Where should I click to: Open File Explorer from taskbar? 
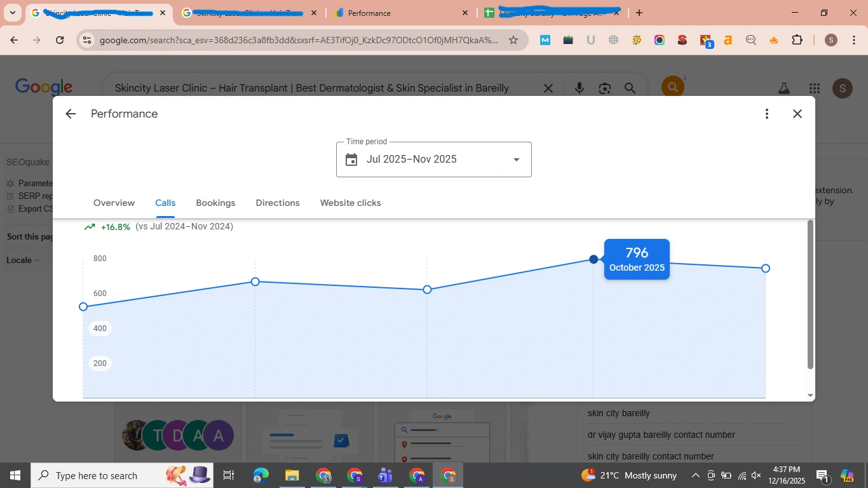[292, 475]
